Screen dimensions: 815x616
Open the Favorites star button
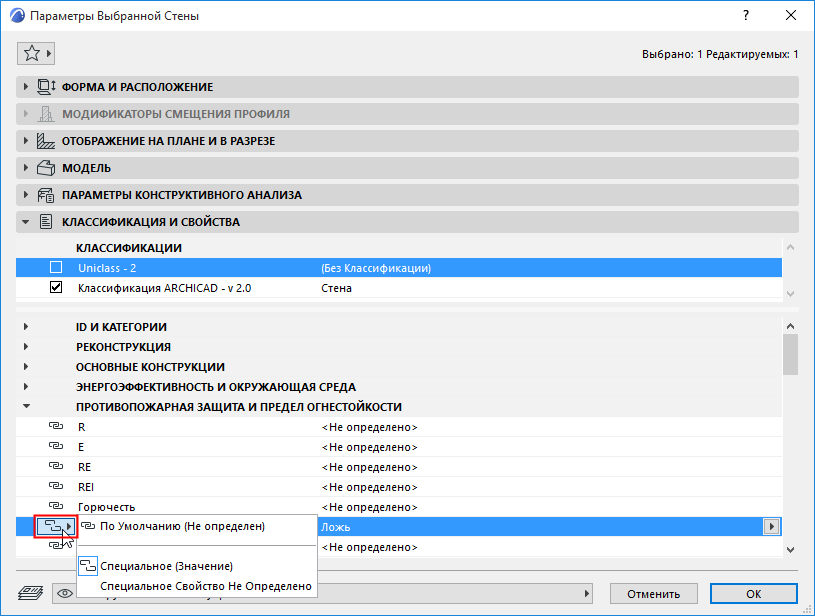pyautogui.click(x=36, y=54)
